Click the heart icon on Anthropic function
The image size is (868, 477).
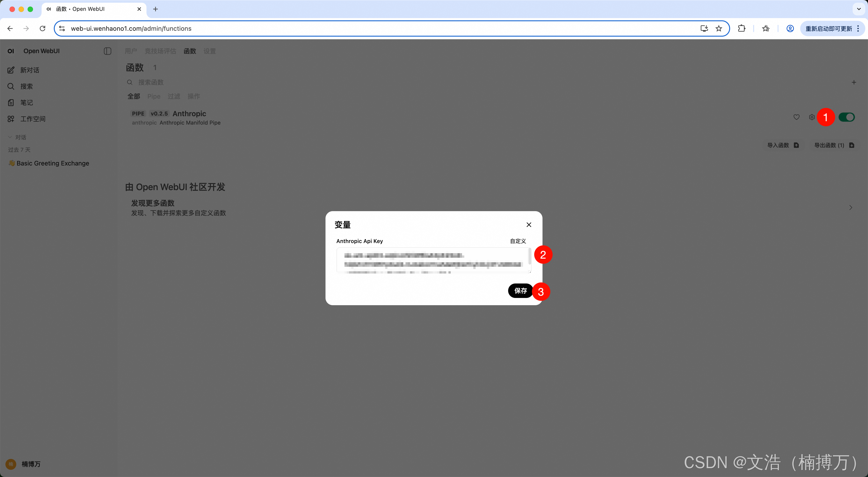796,117
